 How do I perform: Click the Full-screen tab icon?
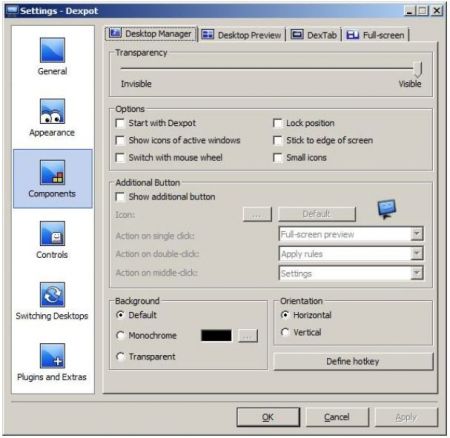352,34
